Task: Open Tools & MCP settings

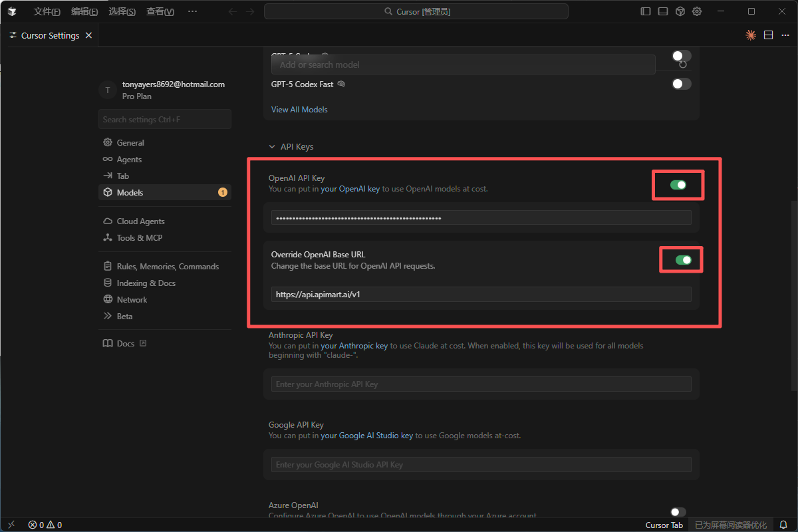Action: pos(165,237)
